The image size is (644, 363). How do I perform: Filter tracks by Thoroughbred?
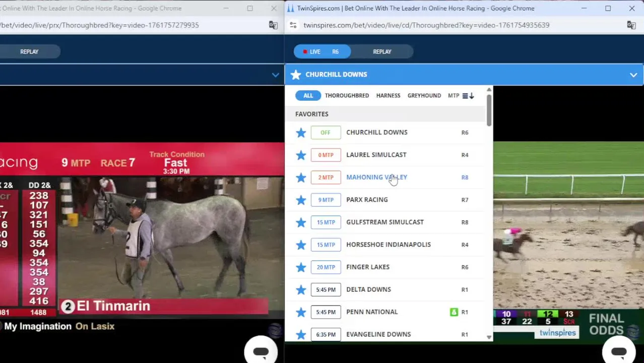pyautogui.click(x=347, y=95)
